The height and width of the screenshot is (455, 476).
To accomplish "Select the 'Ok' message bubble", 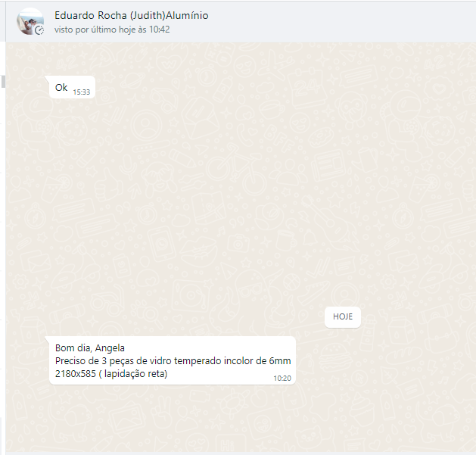I will coord(72,87).
